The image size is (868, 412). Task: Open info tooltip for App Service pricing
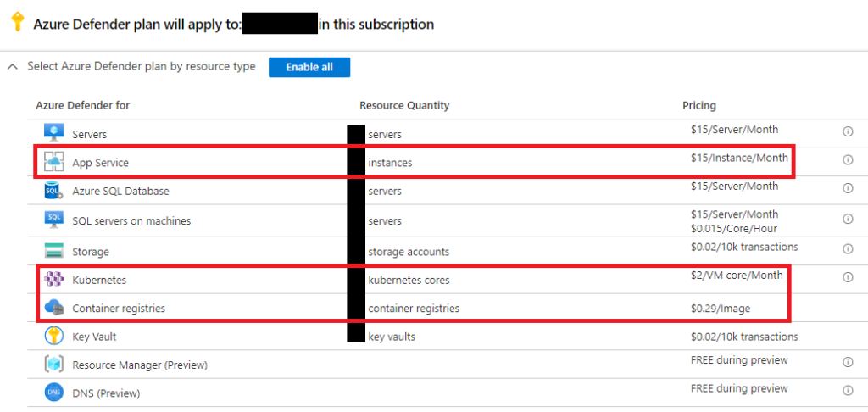[x=847, y=159]
